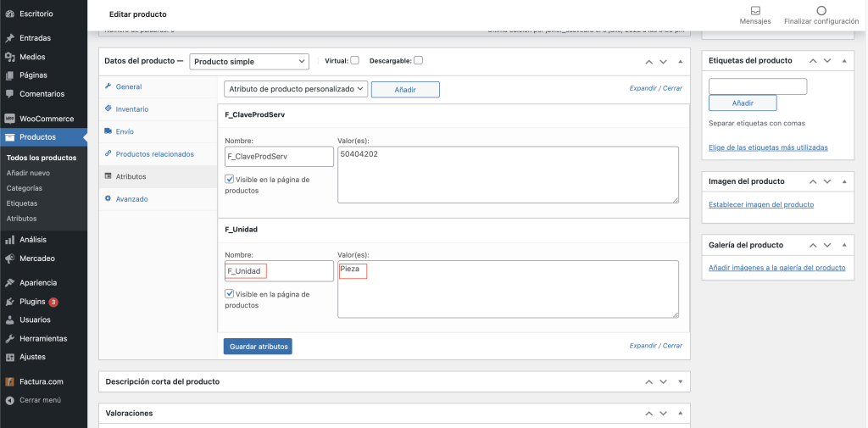The width and height of the screenshot is (868, 428).
Task: Click the bottom Cerrar link
Action: [x=672, y=346]
